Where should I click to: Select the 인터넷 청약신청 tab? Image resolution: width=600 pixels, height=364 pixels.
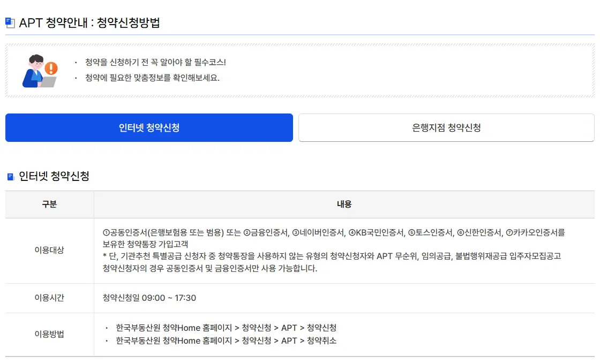pos(149,128)
